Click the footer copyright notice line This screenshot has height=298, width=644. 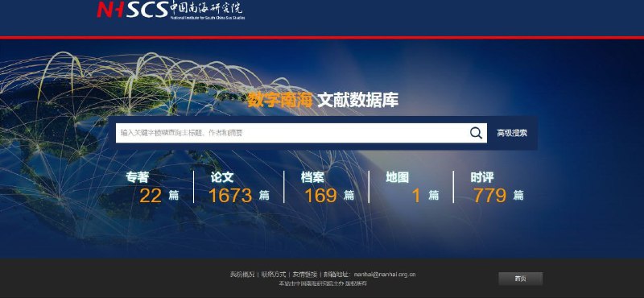tap(323, 284)
